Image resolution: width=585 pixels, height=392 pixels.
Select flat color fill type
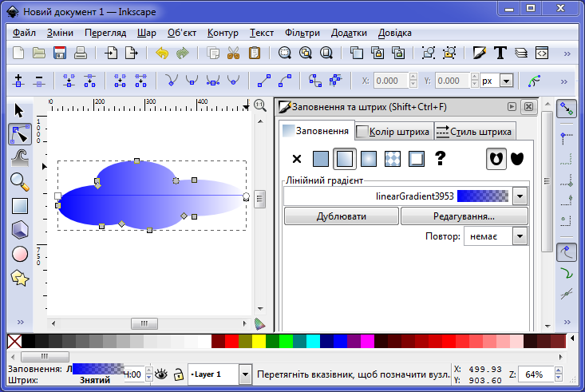[x=320, y=159]
